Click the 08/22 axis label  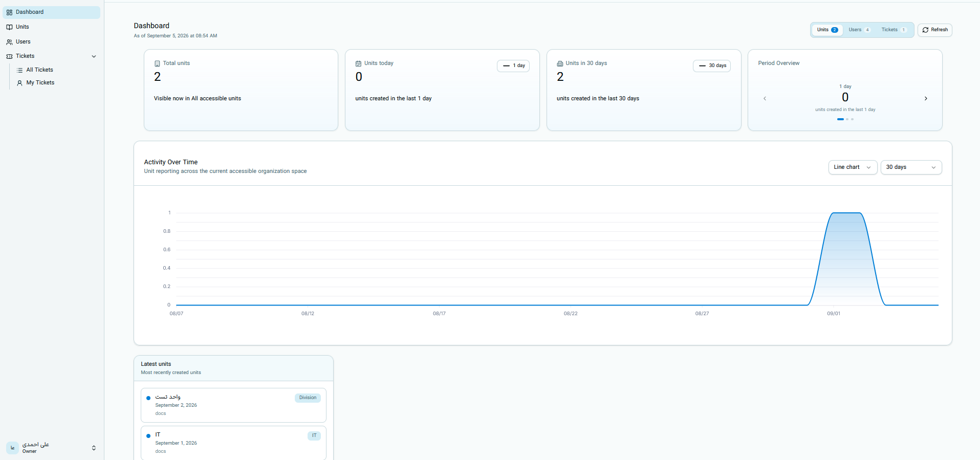point(571,314)
